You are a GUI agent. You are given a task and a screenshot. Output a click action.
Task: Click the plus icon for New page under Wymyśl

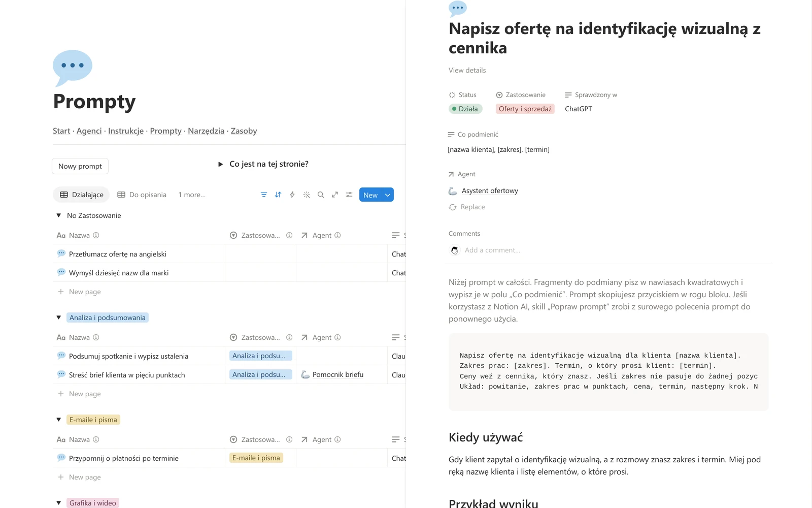[61, 292]
